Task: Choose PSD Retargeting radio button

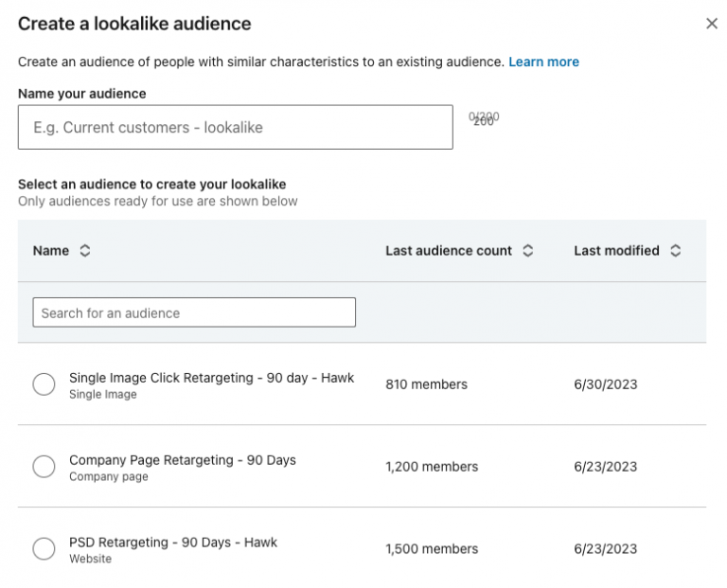Action: tap(44, 549)
